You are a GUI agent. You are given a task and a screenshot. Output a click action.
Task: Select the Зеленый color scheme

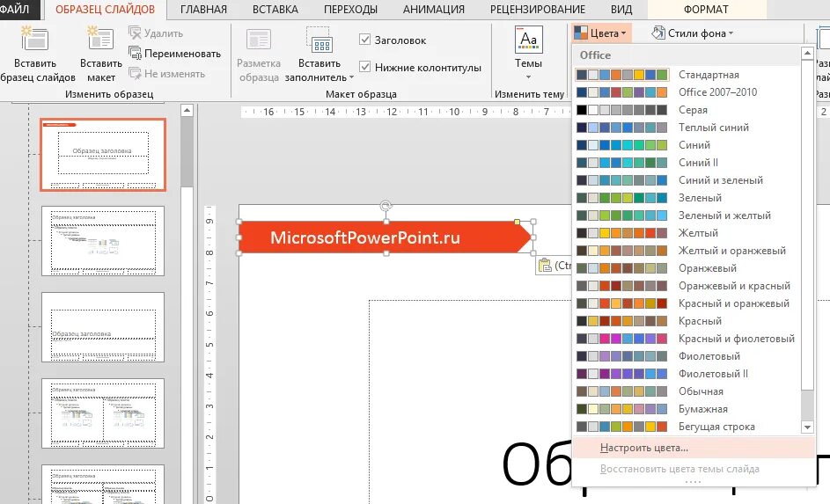pyautogui.click(x=687, y=198)
